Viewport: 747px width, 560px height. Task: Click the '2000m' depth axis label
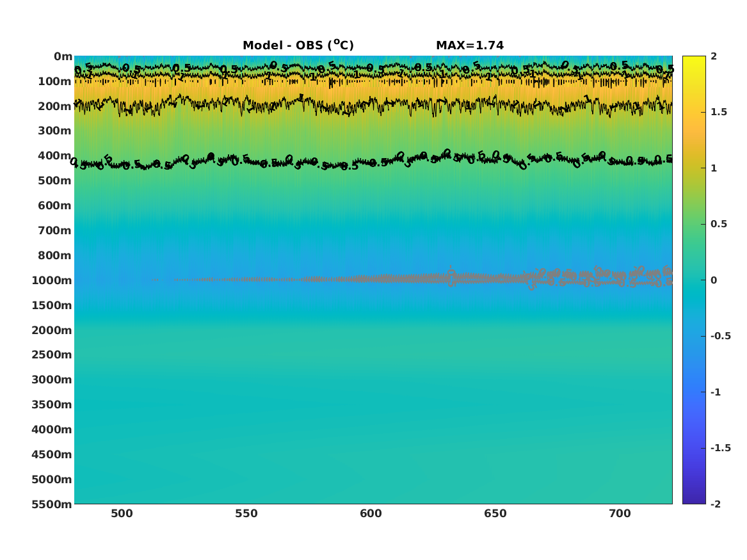click(x=51, y=330)
